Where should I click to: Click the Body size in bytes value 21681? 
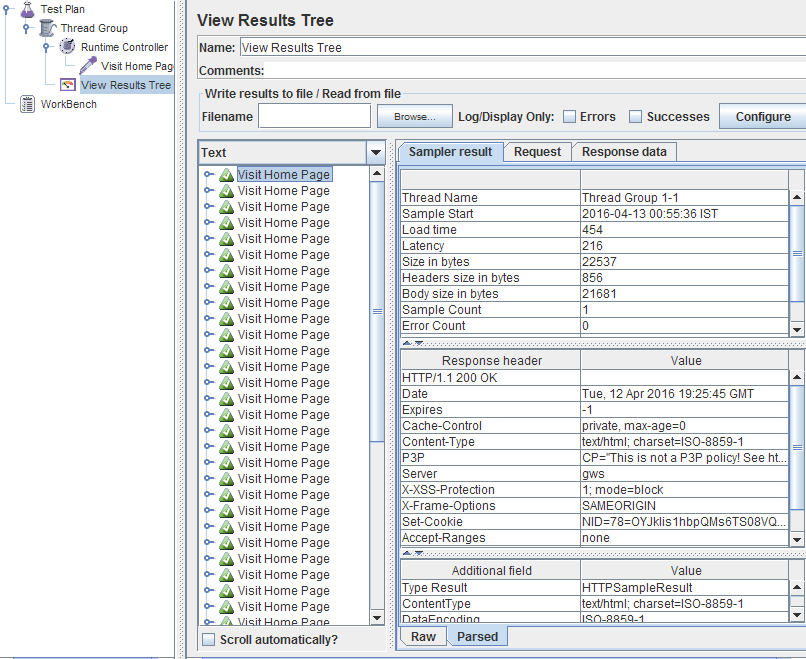(684, 293)
